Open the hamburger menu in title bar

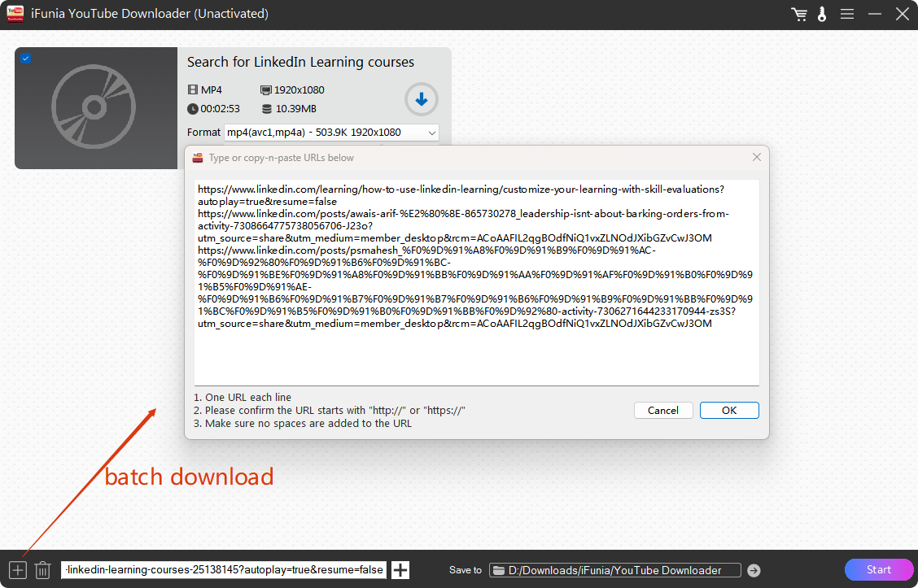[x=847, y=14]
